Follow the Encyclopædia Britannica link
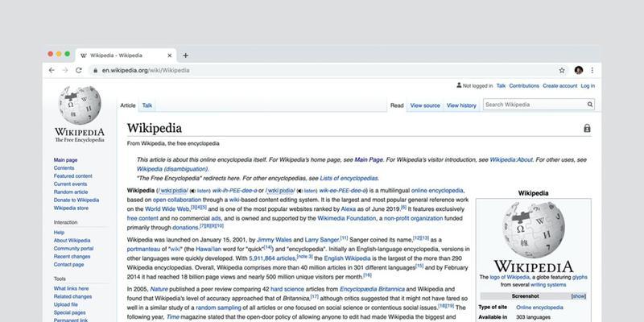Viewport: 644px width, 322px height. point(372,289)
